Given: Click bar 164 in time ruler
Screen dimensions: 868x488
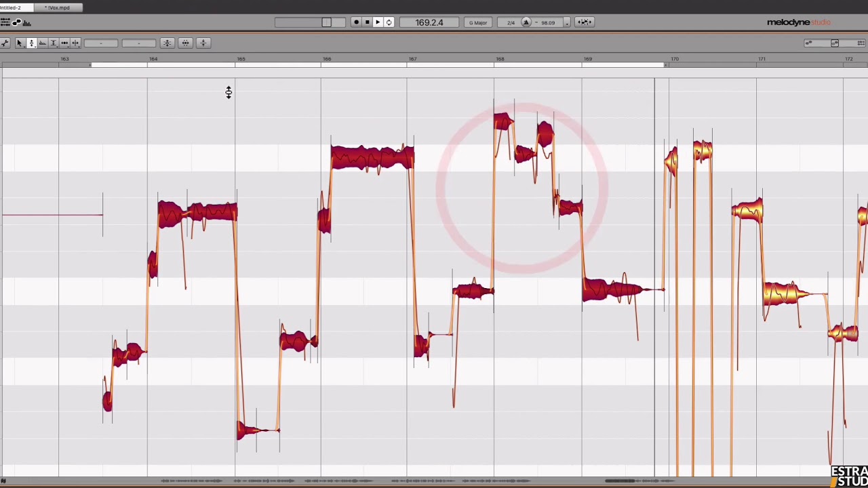Looking at the screenshot, I should pyautogui.click(x=153, y=59).
